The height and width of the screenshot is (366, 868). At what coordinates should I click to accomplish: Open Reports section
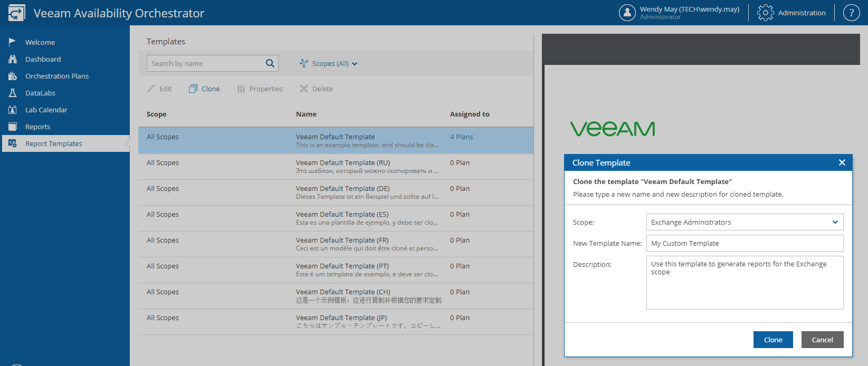(x=38, y=127)
